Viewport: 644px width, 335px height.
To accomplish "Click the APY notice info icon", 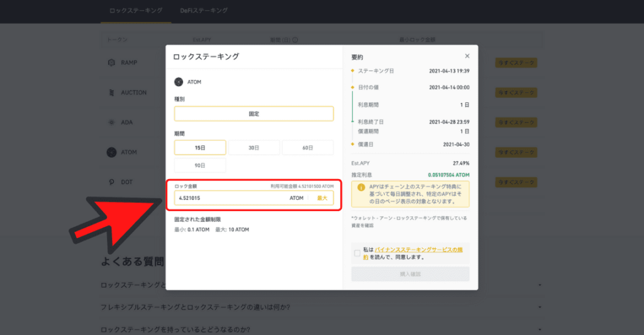I will point(361,187).
